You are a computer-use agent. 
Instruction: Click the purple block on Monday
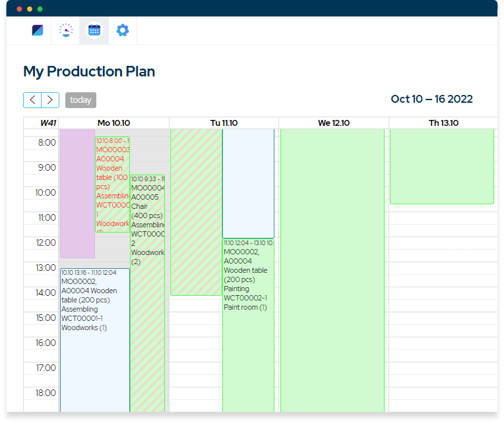click(x=77, y=193)
